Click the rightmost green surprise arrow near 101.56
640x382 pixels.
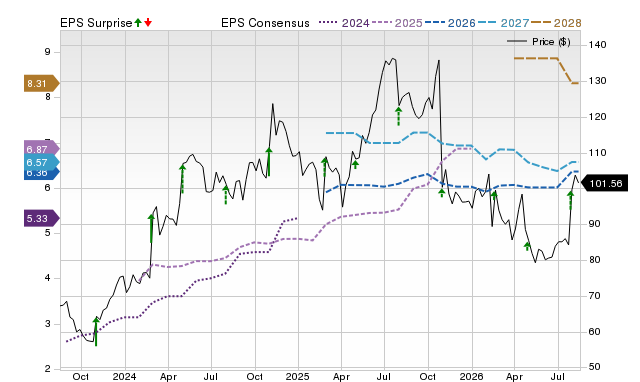click(x=571, y=200)
